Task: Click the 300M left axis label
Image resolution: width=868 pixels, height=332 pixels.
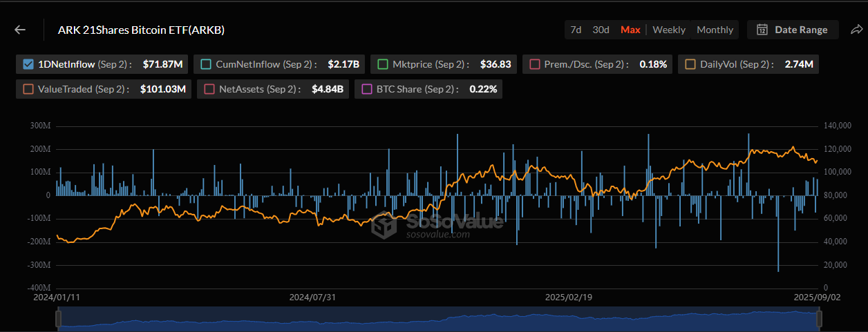Action: pos(41,126)
